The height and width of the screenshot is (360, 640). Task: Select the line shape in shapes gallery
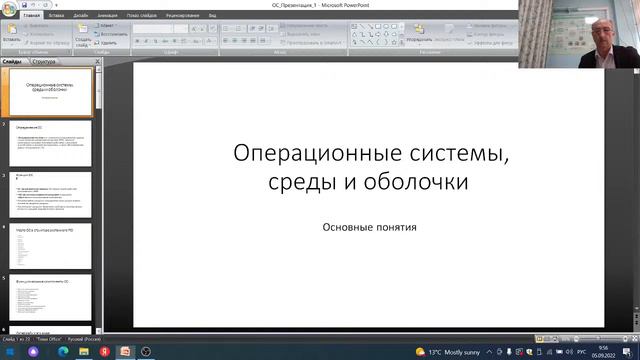[x=362, y=27]
